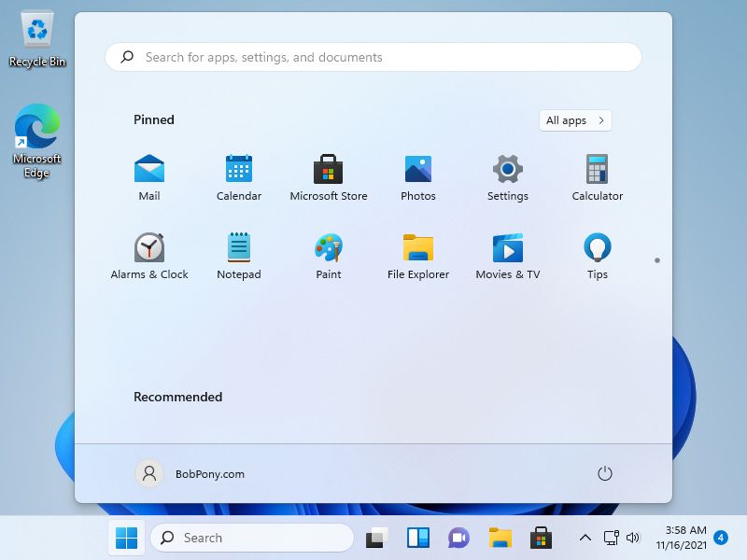The height and width of the screenshot is (560, 747).
Task: Launch the Calendar app
Action: (239, 170)
